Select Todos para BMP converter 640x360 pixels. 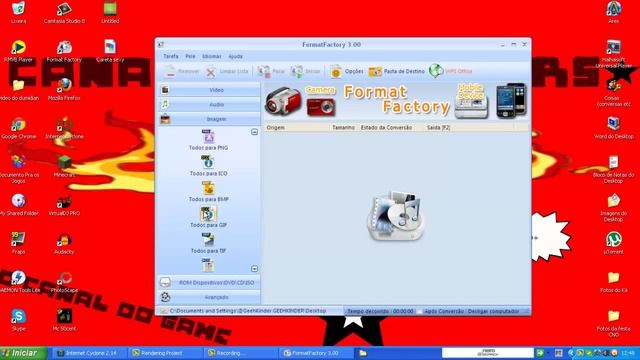(208, 191)
